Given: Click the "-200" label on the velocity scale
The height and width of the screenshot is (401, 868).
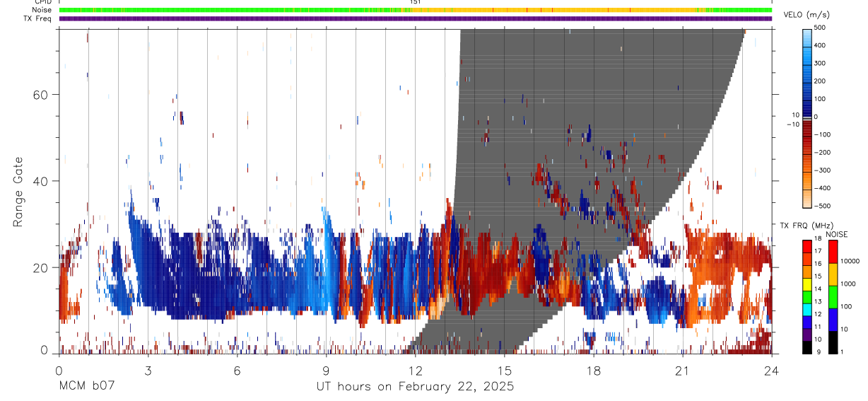Looking at the screenshot, I should click(821, 153).
